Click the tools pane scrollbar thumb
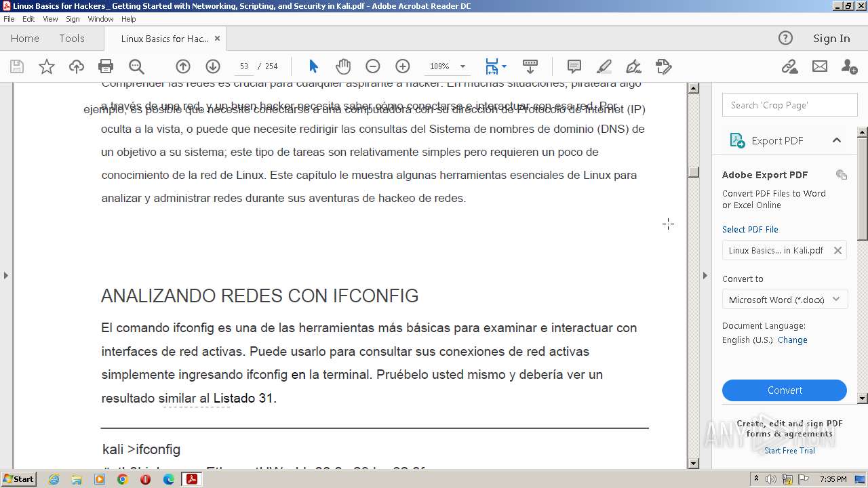This screenshot has height=488, width=868. tap(863, 188)
